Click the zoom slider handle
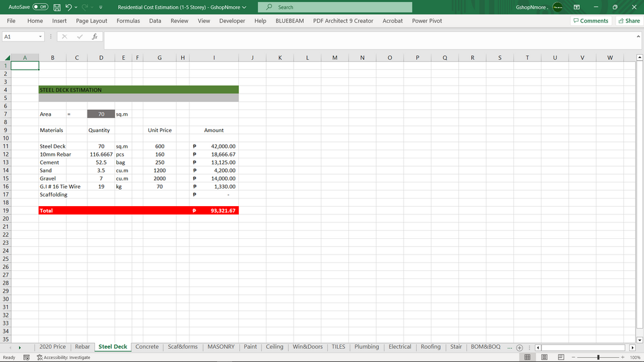The width and height of the screenshot is (644, 362). (599, 358)
